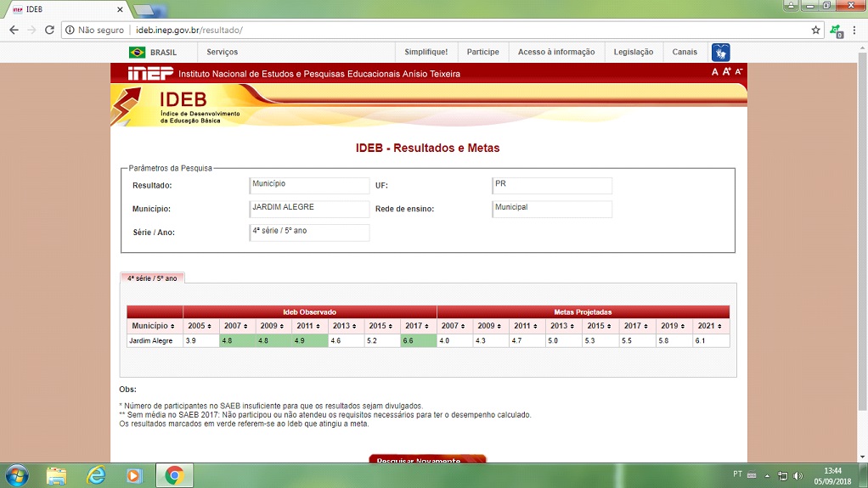Image resolution: width=868 pixels, height=488 pixels.
Task: Open Acesso à informação
Action: click(x=556, y=52)
